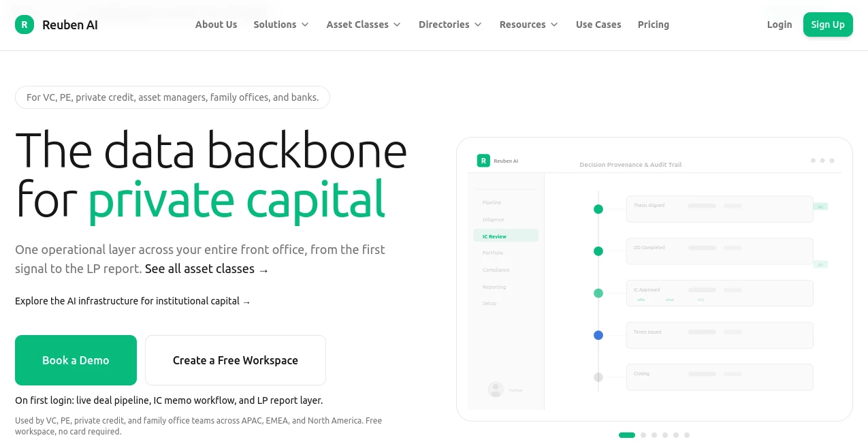Screen dimensions: 868x444
Task: Click the 'On first login' description line
Action: [x=169, y=400]
